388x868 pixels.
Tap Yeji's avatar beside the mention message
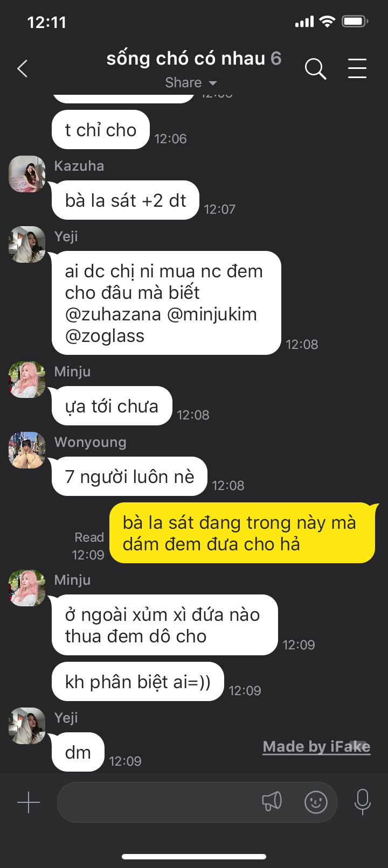[27, 244]
